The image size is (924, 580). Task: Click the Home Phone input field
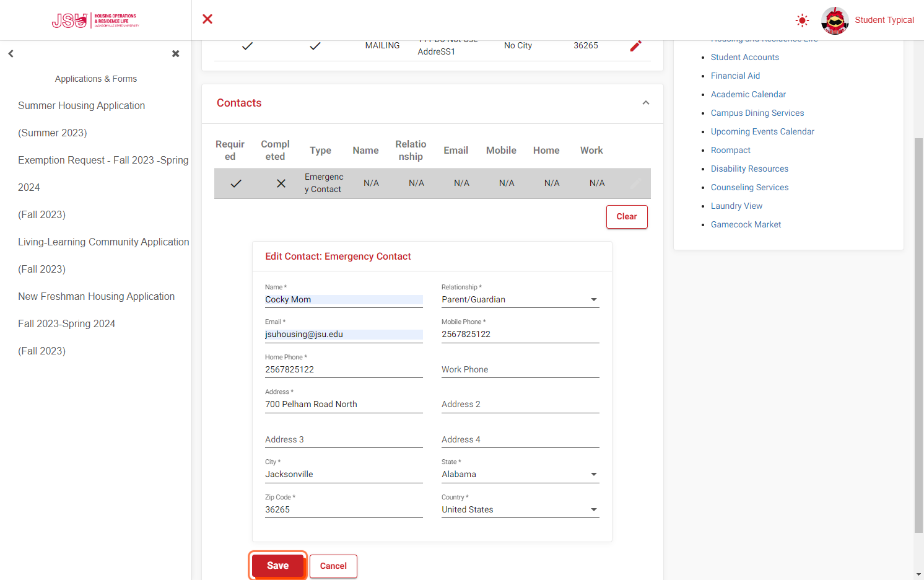pyautogui.click(x=344, y=370)
